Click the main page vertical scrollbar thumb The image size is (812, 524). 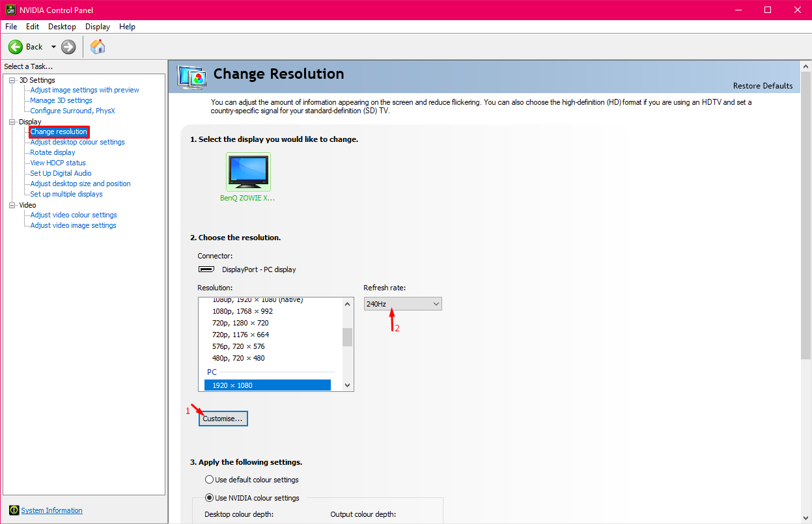806,215
